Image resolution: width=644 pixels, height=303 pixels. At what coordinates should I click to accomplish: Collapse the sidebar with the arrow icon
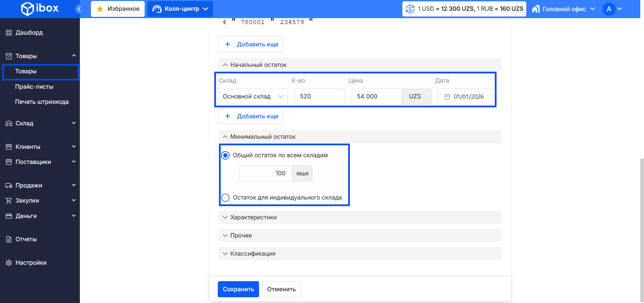point(79,9)
